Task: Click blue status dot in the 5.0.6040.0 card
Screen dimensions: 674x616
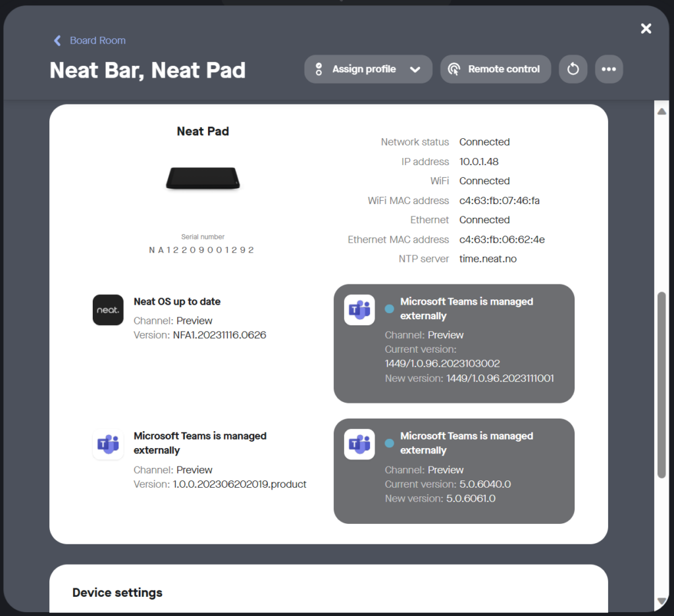Action: coord(389,443)
